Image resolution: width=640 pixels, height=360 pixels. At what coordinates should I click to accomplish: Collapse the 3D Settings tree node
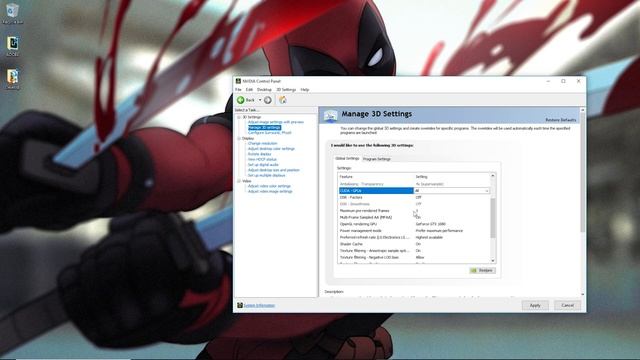[x=239, y=117]
